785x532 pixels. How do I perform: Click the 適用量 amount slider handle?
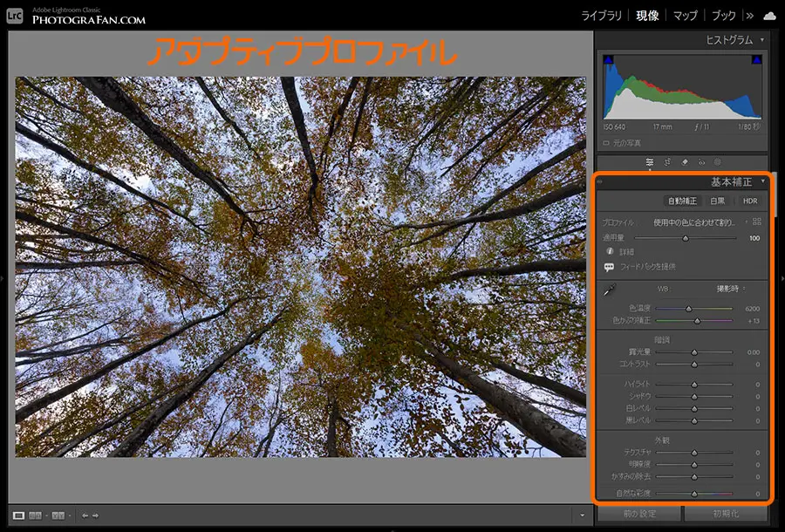[686, 238]
